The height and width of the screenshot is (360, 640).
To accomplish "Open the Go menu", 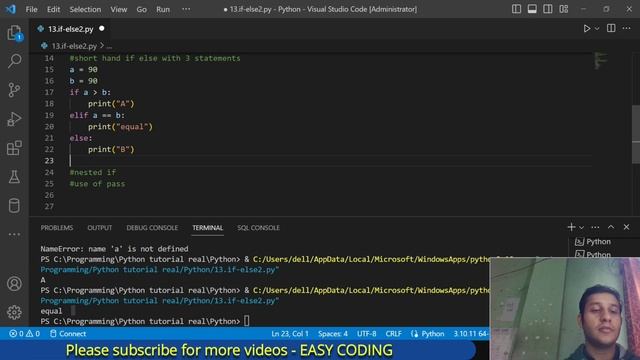I will (141, 9).
